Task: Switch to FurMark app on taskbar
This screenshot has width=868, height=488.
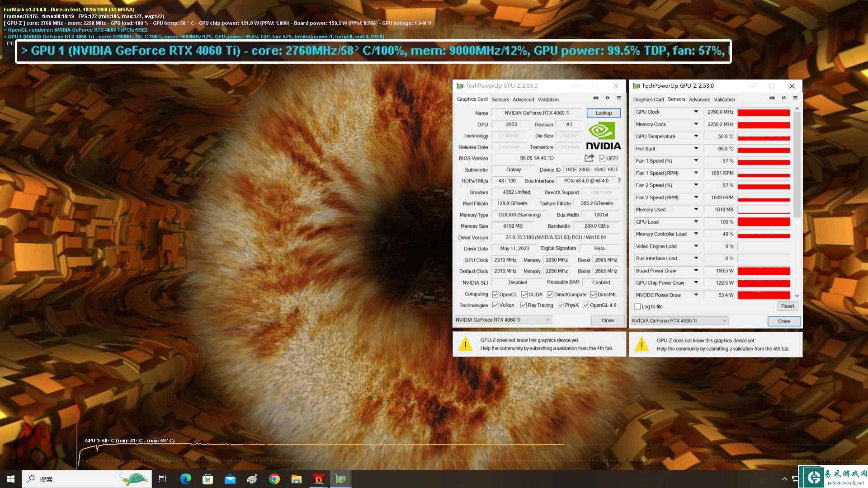Action: 318,479
